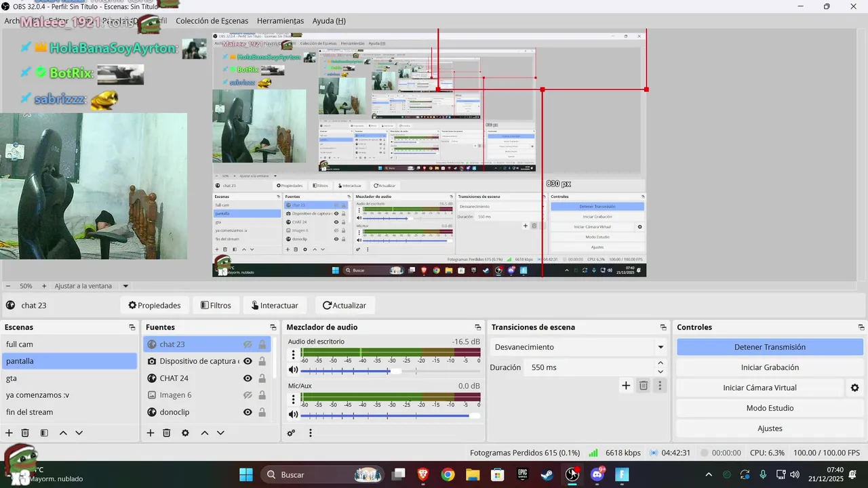
Task: Click the Duración 550 ms field
Action: (x=590, y=367)
